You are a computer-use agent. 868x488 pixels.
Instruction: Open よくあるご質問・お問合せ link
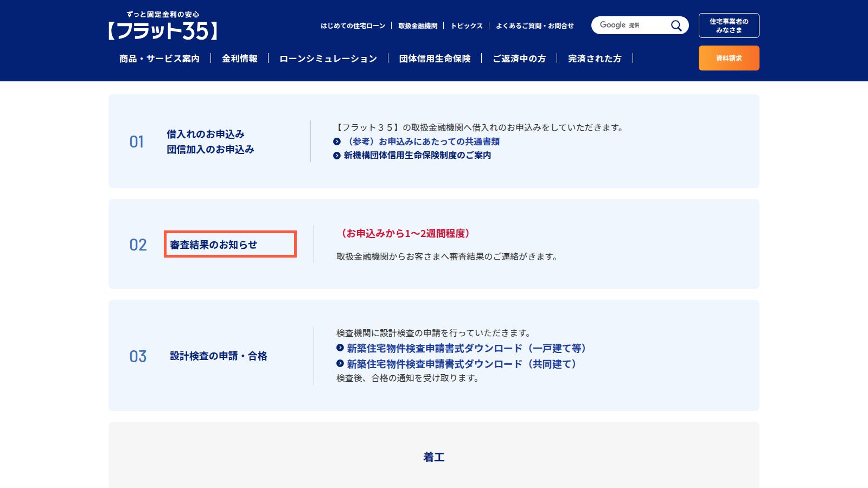[x=535, y=25]
